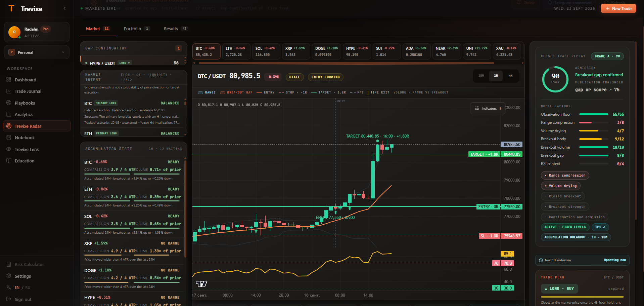The width and height of the screenshot is (644, 306).
Task: Toggle the TARGET 1.8R legend item
Action: click(x=329, y=92)
